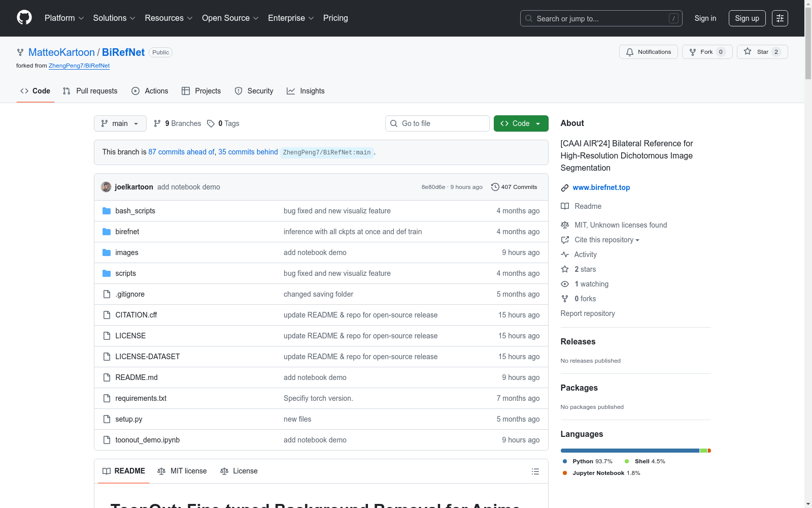Screen dimensions: 812x508
Task: Open the ZhengPeng7/BiRefNet fork source link
Action: pyautogui.click(x=79, y=66)
